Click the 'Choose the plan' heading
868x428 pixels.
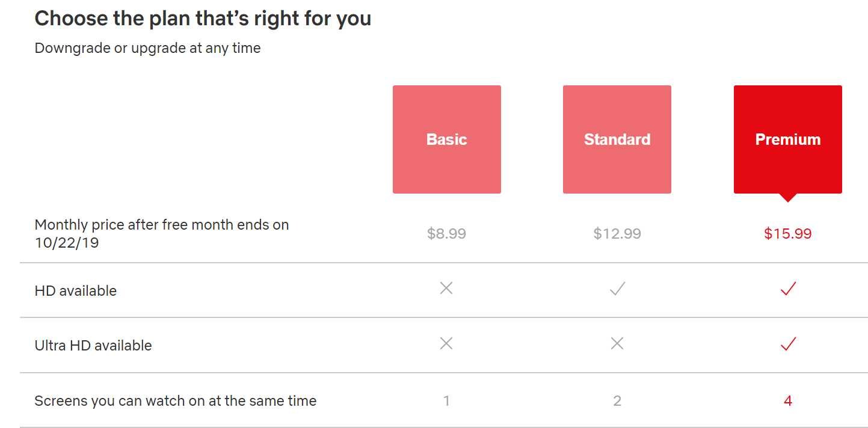click(203, 19)
